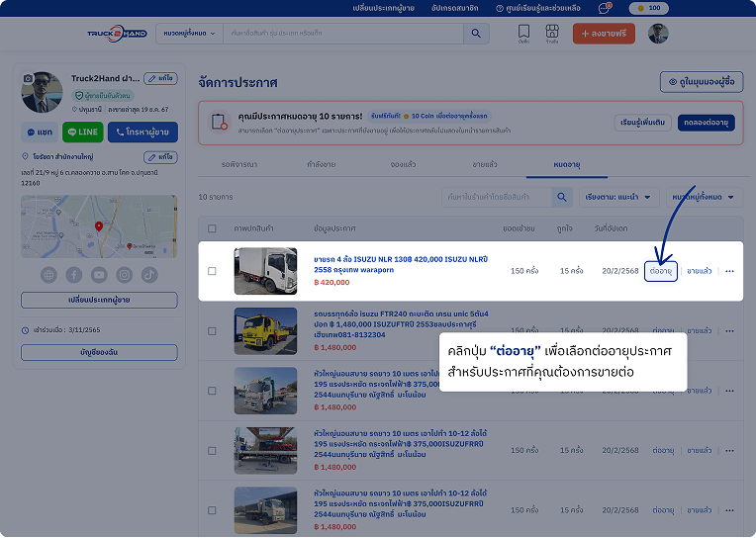Open the Facebook social icon
Image resolution: width=756 pixels, height=538 pixels.
pyautogui.click(x=74, y=275)
